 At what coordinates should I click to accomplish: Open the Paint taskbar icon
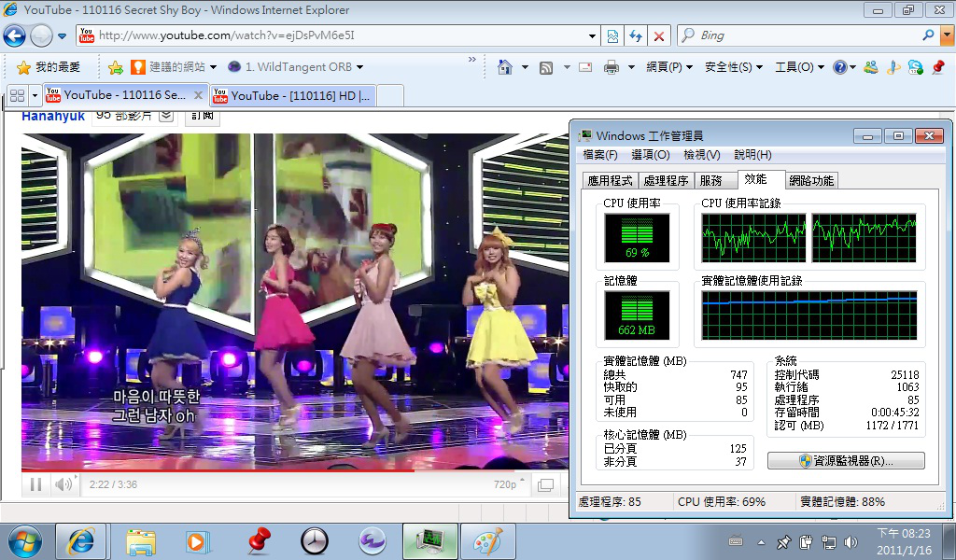(x=488, y=541)
